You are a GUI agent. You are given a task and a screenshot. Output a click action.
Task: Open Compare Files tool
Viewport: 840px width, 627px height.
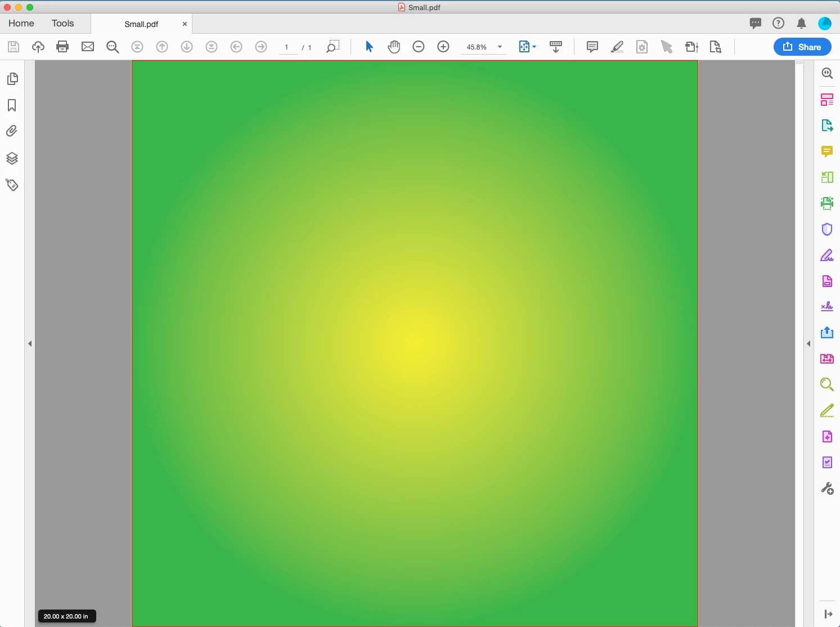[827, 359]
